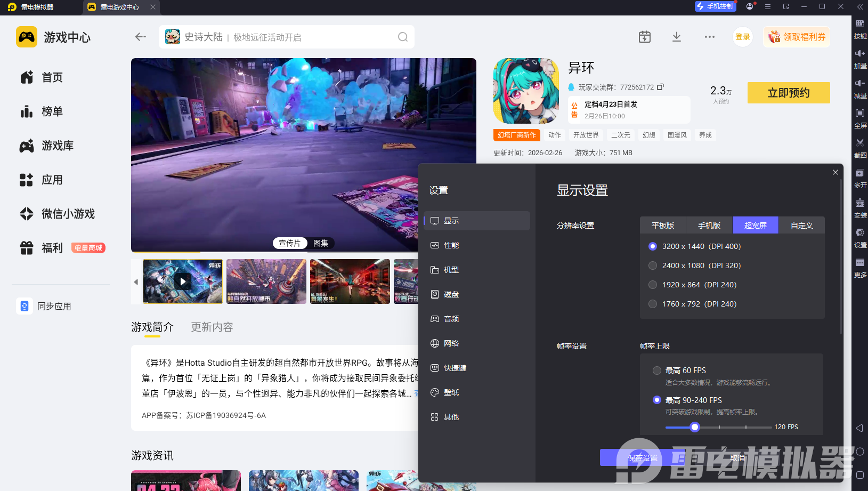
Task: Click the 立即预约 button
Action: [x=788, y=93]
